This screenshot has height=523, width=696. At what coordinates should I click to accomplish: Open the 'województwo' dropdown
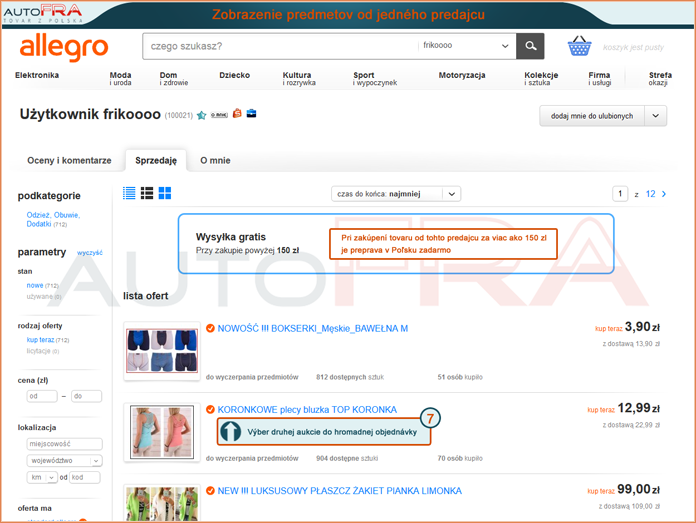tap(64, 460)
